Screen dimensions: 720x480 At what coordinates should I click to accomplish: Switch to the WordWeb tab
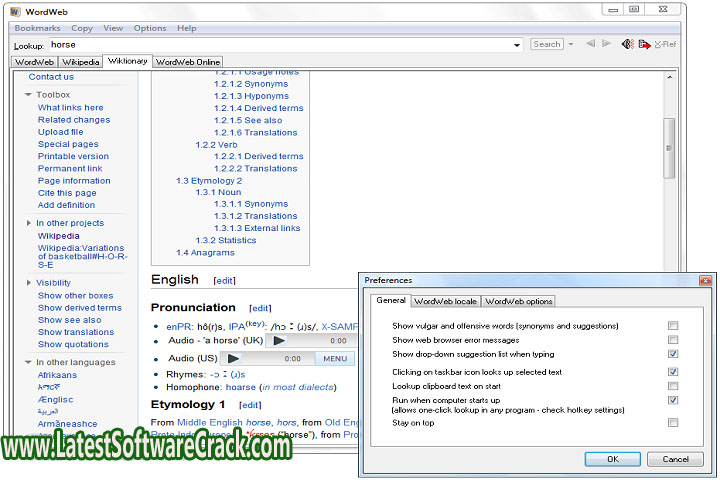pyautogui.click(x=34, y=62)
